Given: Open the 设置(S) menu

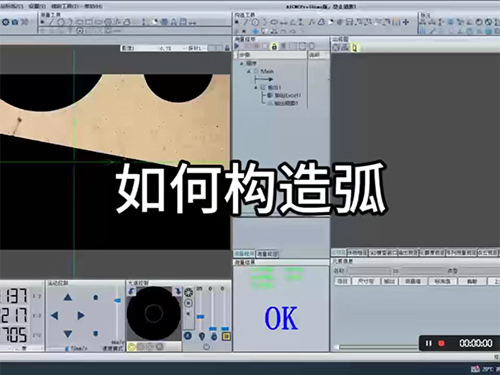Looking at the screenshot, I should (37, 6).
